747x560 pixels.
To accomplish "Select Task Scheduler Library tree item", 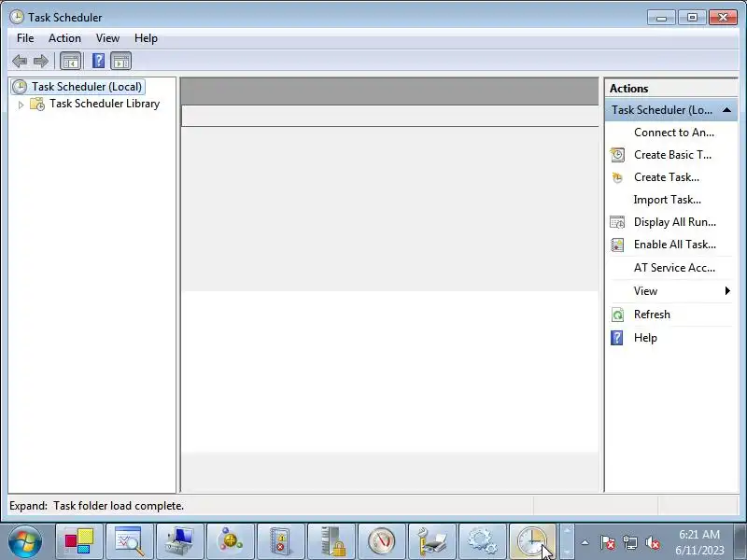I will (105, 104).
